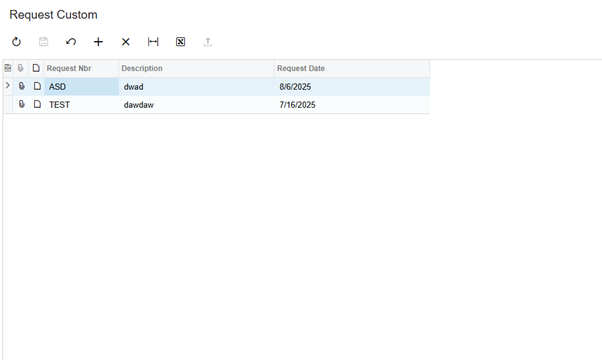Click the Undo/Cancel arrow icon
This screenshot has height=360, width=602.
pos(71,41)
